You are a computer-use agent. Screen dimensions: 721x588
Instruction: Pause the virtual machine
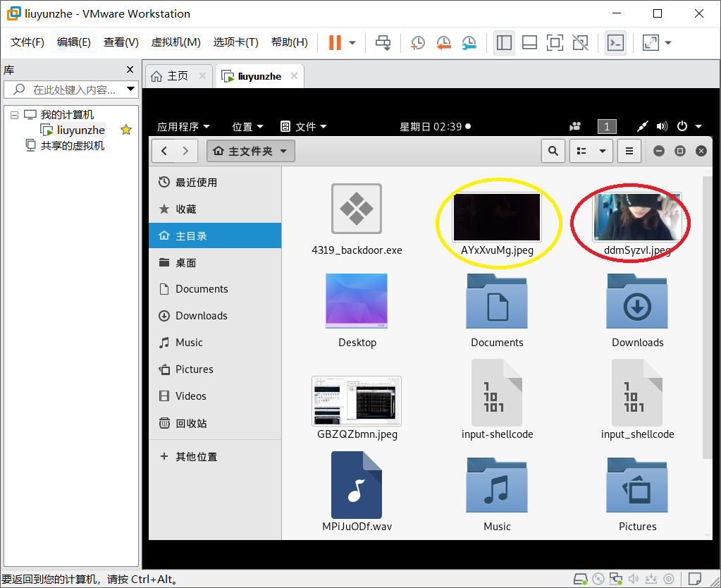(x=335, y=43)
